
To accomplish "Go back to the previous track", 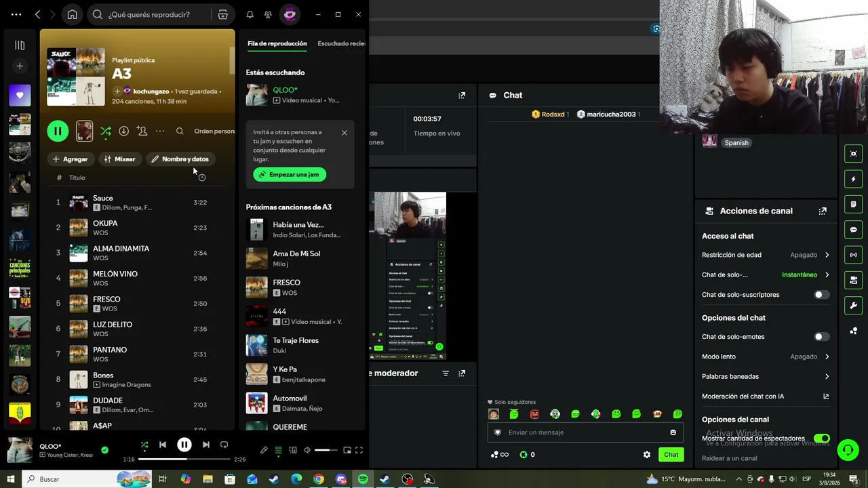I will click(163, 445).
